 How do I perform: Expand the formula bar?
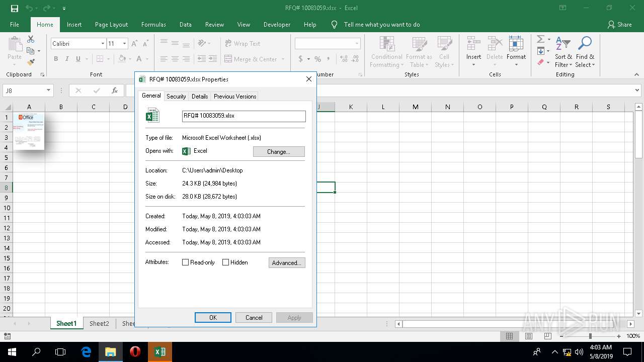click(x=637, y=90)
